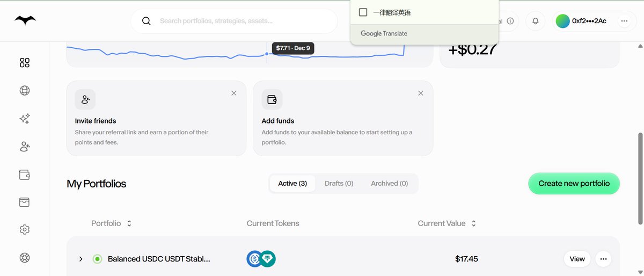Viewport: 644px width, 276px height.
Task: Check the always translate English checkbox
Action: point(363,12)
